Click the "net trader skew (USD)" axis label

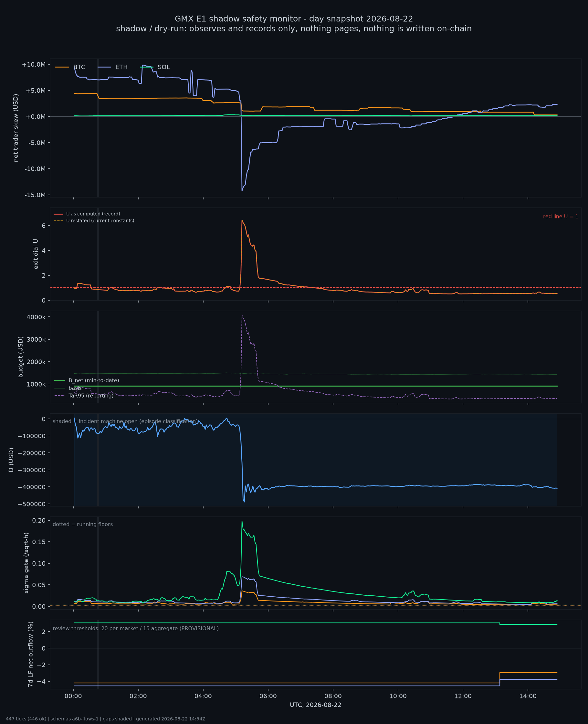(x=16, y=128)
